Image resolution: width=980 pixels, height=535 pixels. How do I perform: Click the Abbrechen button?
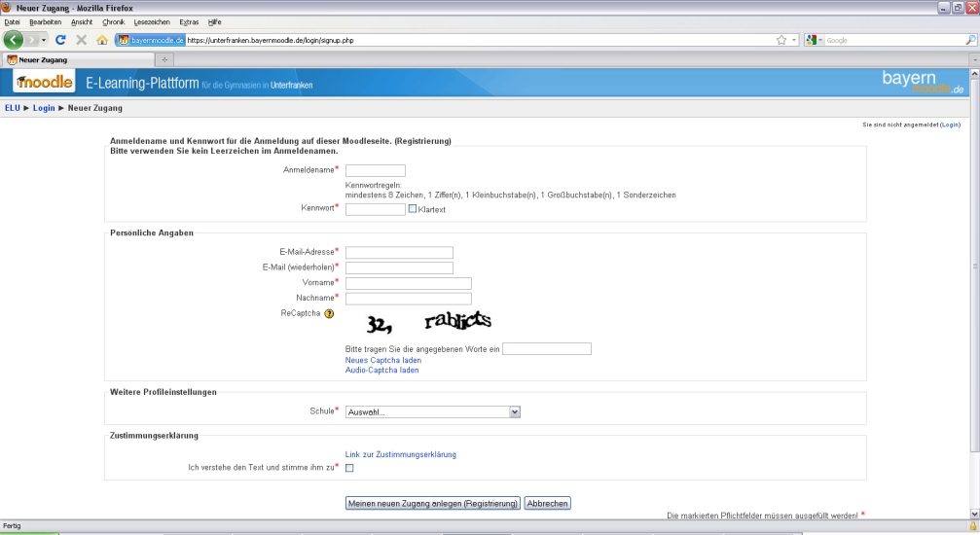tap(548, 503)
